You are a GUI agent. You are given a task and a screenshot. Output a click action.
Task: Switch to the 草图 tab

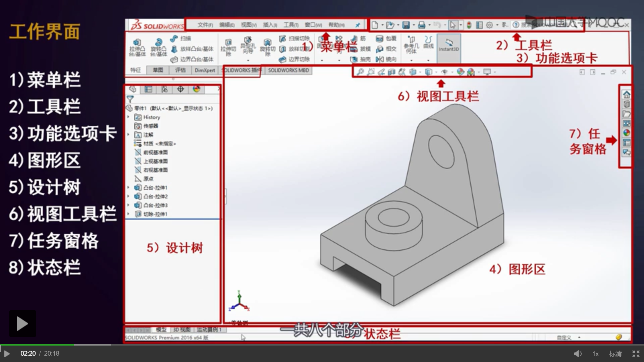pos(158,70)
